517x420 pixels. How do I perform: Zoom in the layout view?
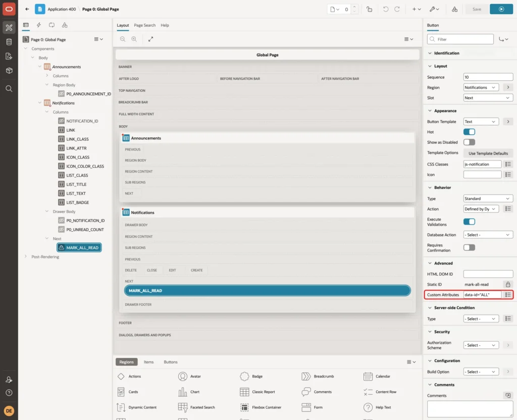tap(134, 39)
